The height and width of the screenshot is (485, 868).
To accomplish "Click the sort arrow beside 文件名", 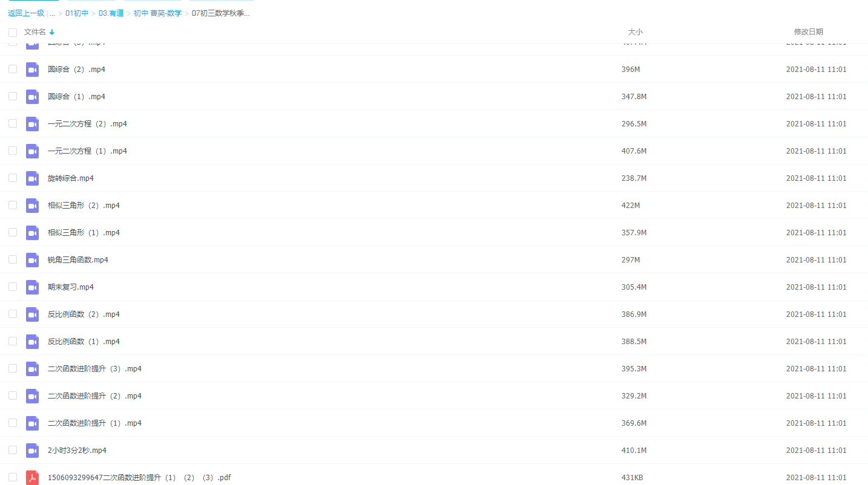I will [52, 32].
